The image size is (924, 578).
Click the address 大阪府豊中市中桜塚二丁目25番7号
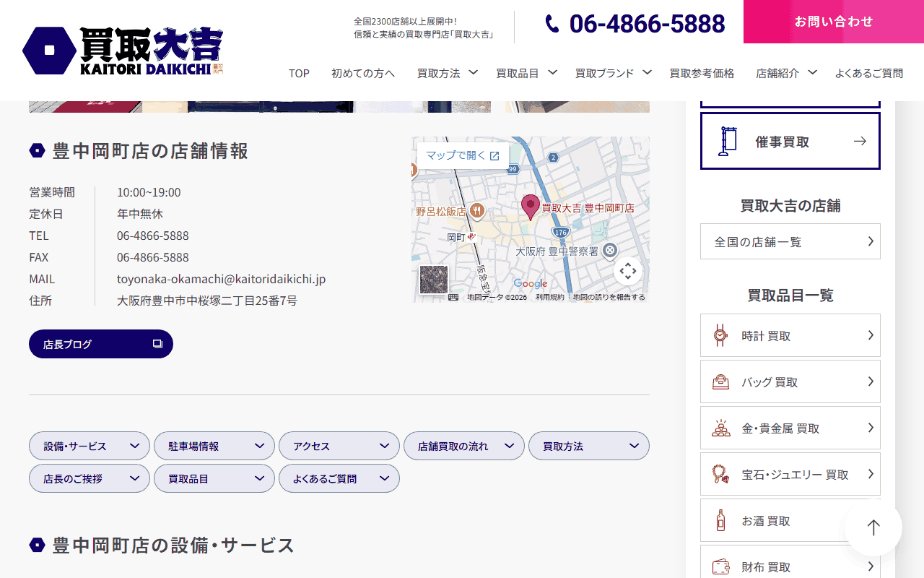[x=207, y=301]
